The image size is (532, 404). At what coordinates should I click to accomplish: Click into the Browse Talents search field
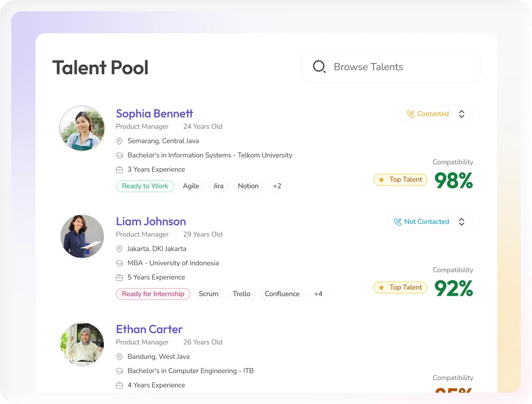coord(391,67)
